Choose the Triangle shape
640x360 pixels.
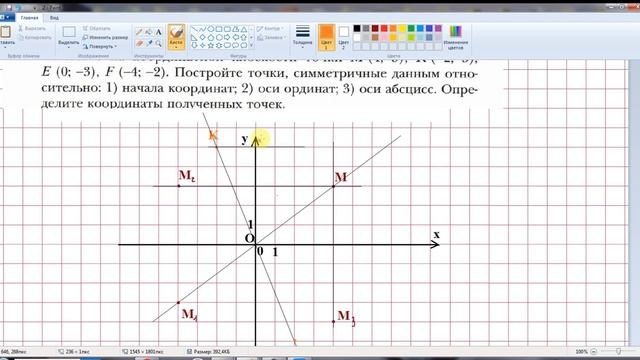pyautogui.click(x=244, y=29)
